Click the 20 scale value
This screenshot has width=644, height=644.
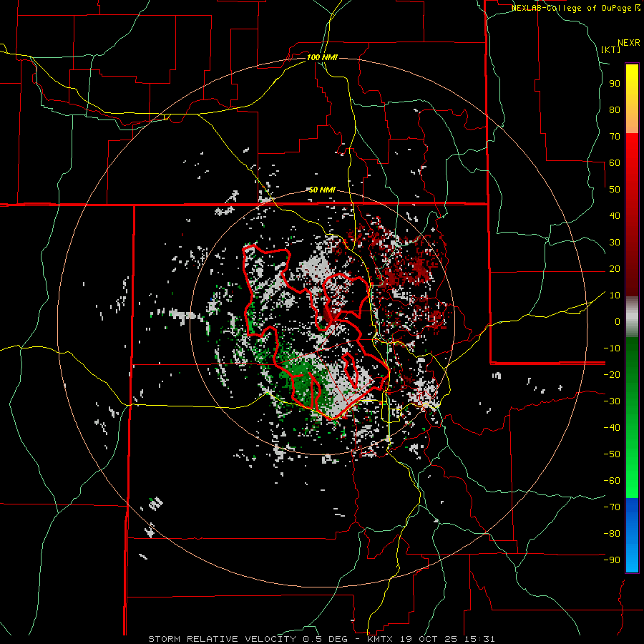[615, 268]
